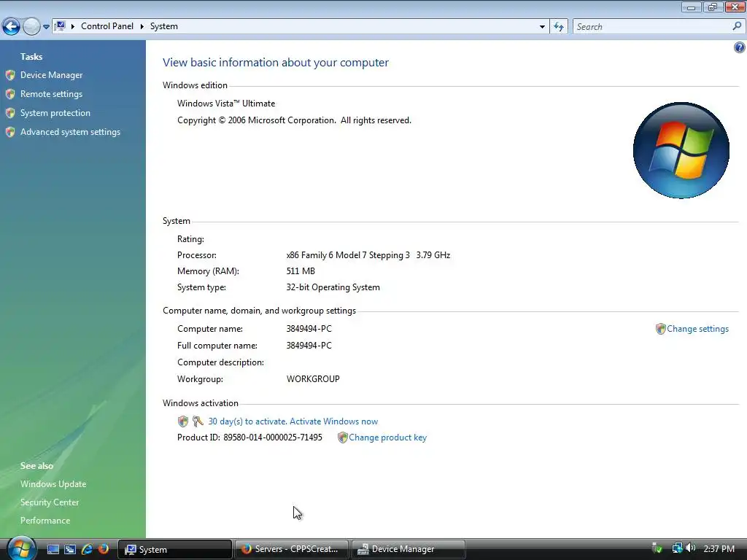Open Security Center under See also
The image size is (747, 560).
click(50, 502)
